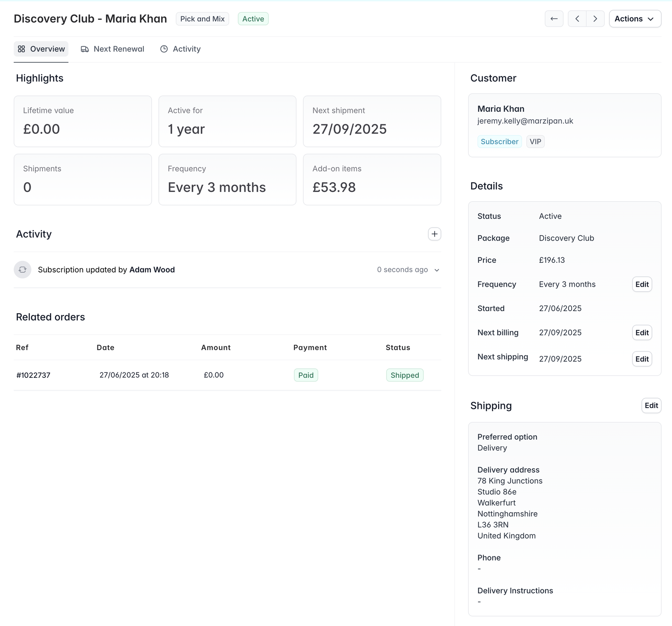
Task: Click the Pick and Mix tag
Action: 202,19
